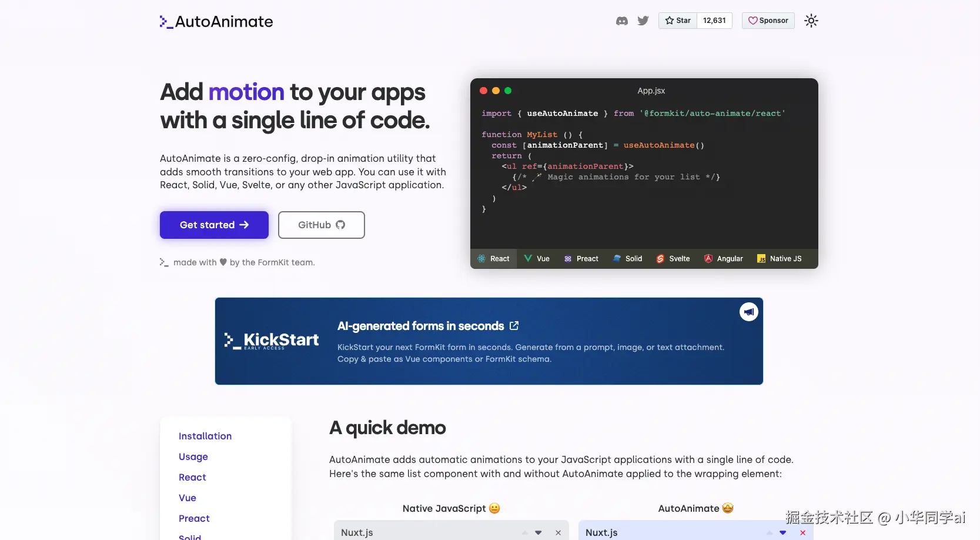
Task: Switch to the Vue code tab
Action: click(x=537, y=259)
